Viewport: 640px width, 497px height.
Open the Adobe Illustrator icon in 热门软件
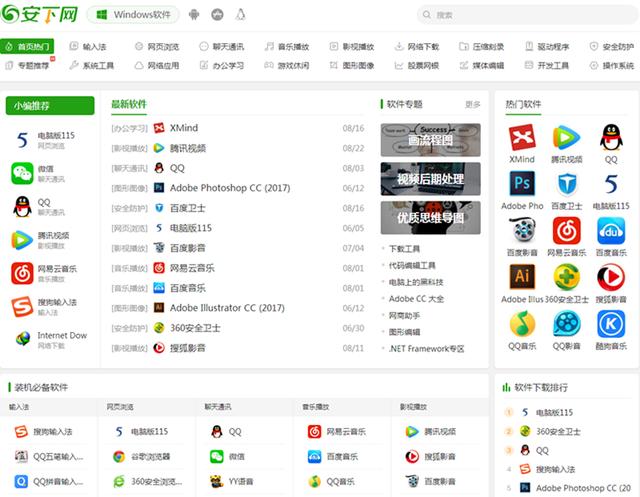coord(521,277)
